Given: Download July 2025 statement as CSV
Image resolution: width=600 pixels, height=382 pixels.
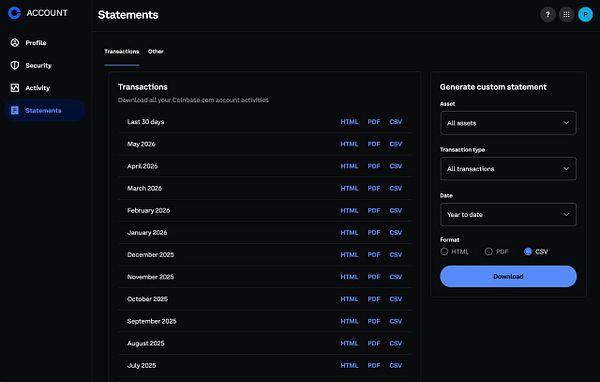Looking at the screenshot, I should coord(396,366).
